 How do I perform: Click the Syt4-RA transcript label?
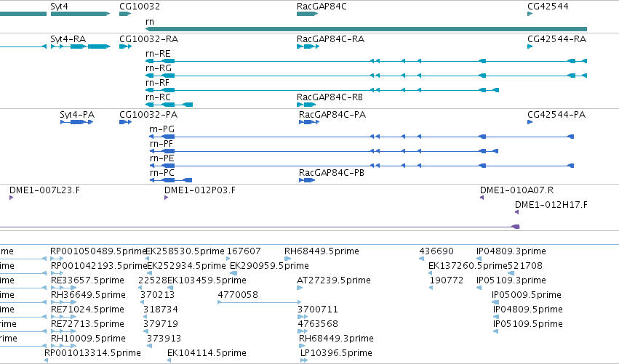click(68, 39)
